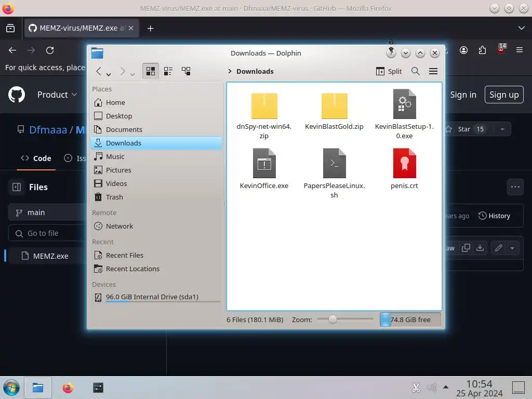Go back in Dolphin folder history
Viewport: 532px width, 399px height.
(99, 71)
